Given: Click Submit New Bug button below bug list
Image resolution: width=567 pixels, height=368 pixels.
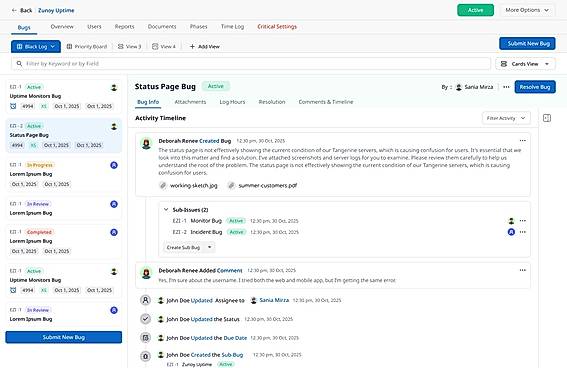Looking at the screenshot, I should (64, 337).
